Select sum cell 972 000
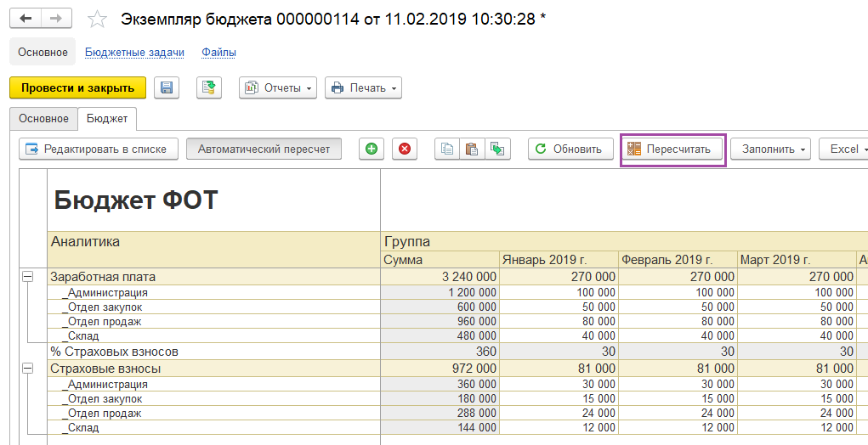 (440, 369)
